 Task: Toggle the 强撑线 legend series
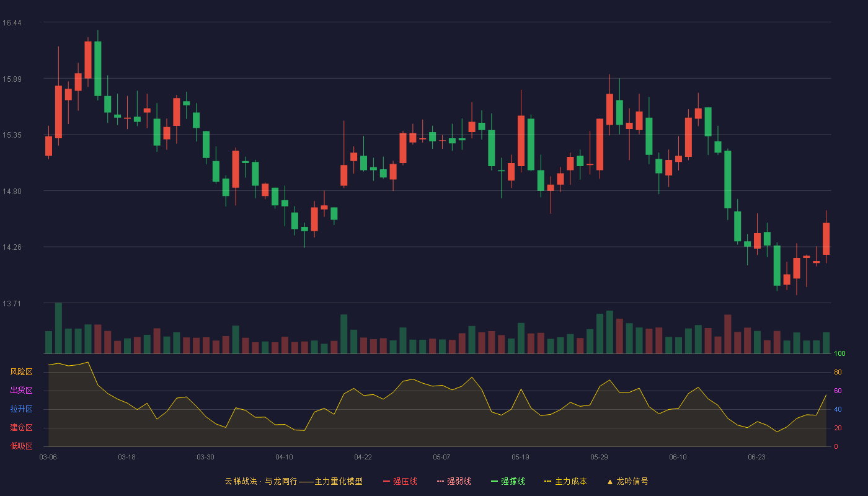(508, 481)
